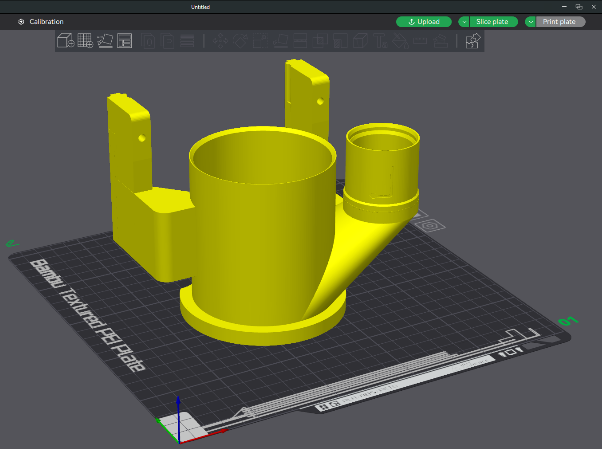Select the Move tool in the toolbar

(218, 41)
